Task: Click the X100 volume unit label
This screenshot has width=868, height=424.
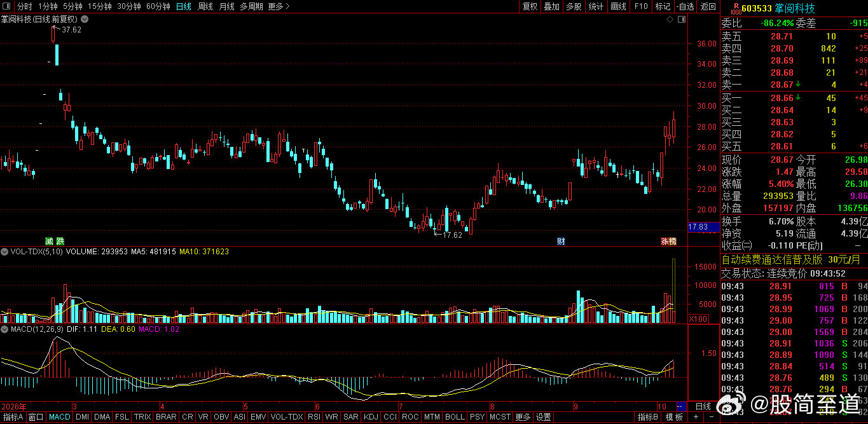Action: (699, 318)
